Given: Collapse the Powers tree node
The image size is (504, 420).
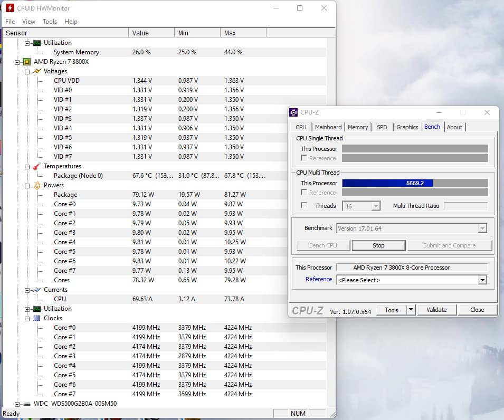Looking at the screenshot, I should [27, 186].
